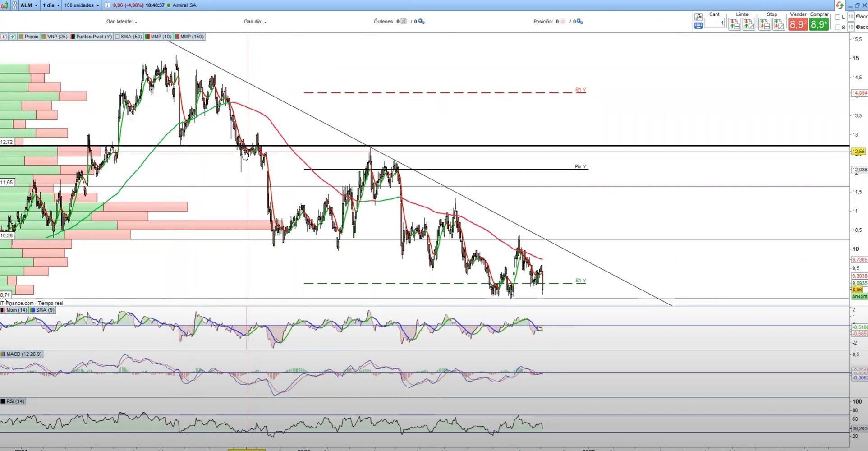Select the Mom (14) indicator label

14,310
